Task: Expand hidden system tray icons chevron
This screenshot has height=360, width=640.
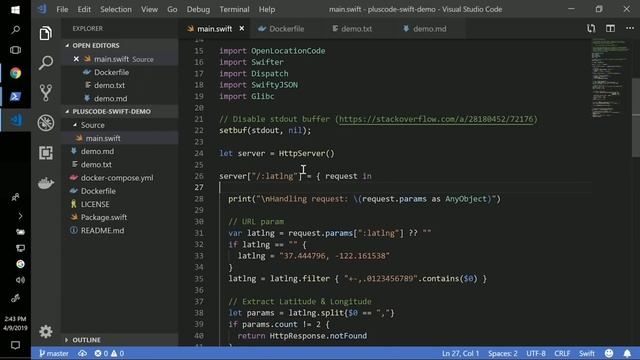Action: 20,216
